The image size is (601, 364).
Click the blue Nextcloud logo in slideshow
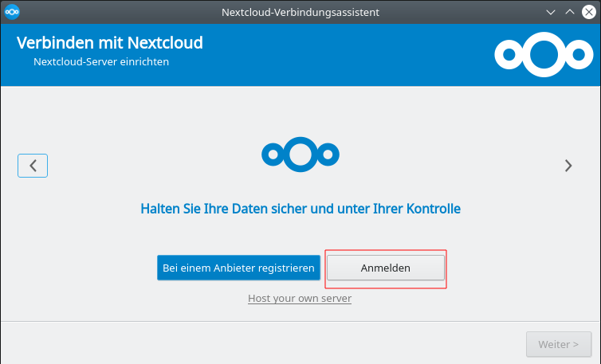click(300, 155)
